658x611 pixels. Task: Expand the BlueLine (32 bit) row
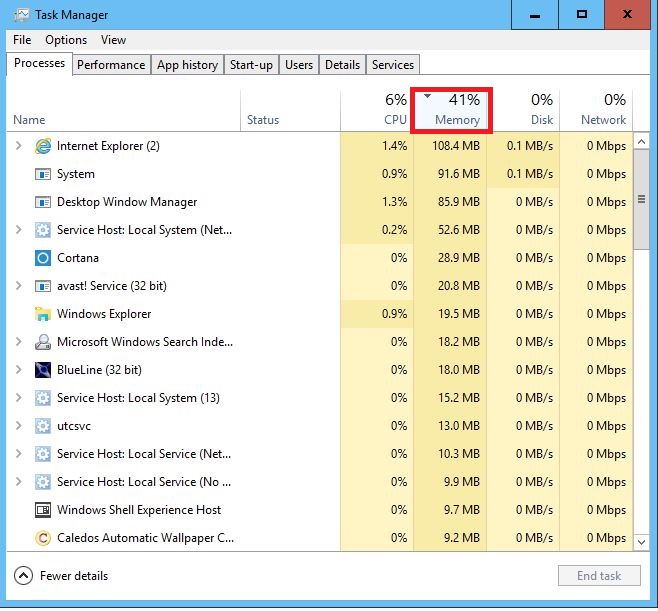[18, 370]
